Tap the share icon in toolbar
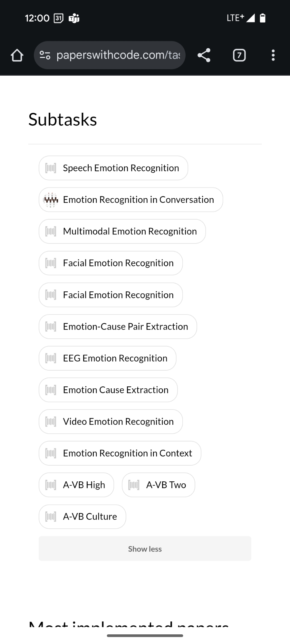Screen dimensions: 290x644 [204, 55]
